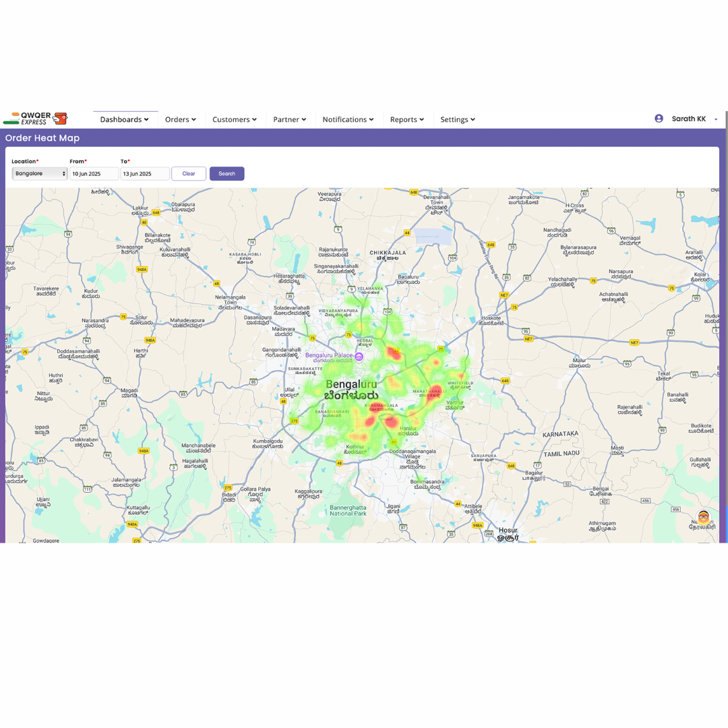Open the Location dropdown showing Bangalore
The image size is (728, 728).
click(x=40, y=174)
